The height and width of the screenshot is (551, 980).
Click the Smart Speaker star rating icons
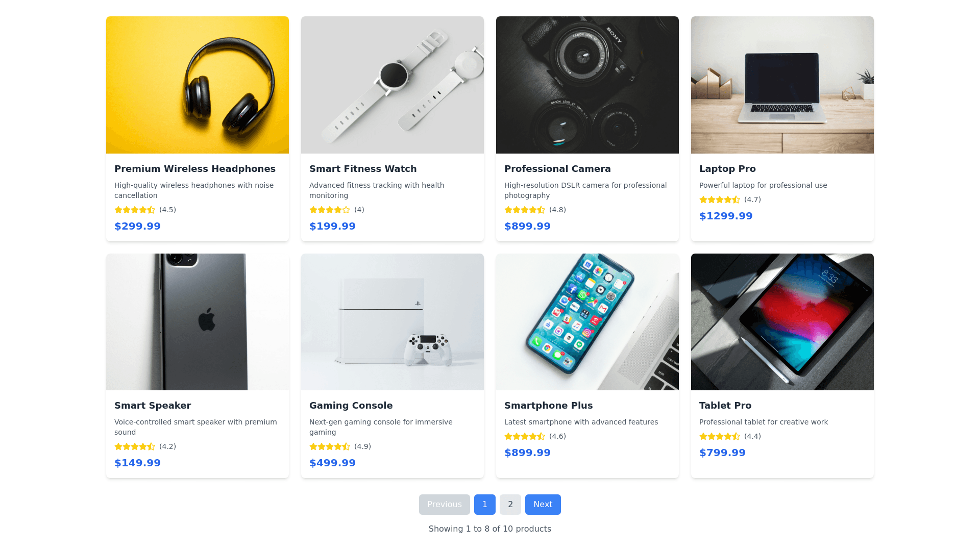click(135, 446)
